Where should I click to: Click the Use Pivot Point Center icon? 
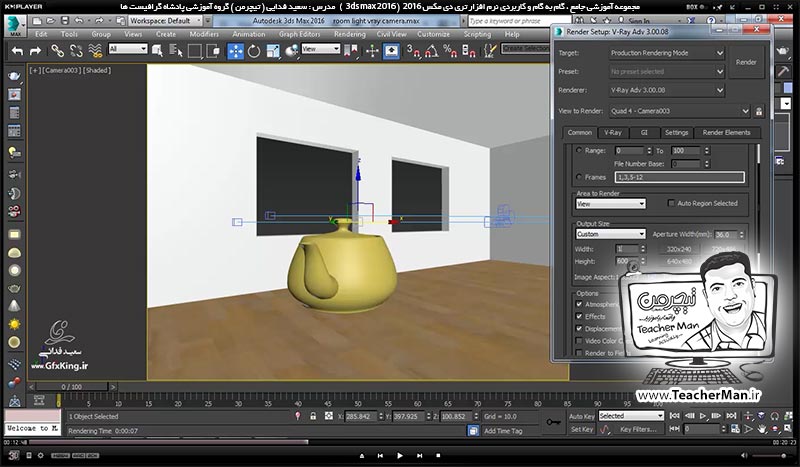(351, 51)
